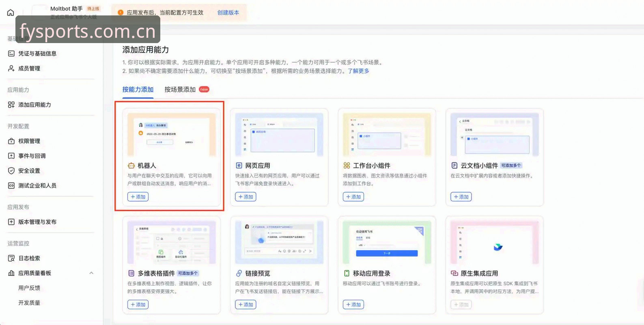Click the 成员管理 person icon
This screenshot has height=325, width=644.
[11, 68]
